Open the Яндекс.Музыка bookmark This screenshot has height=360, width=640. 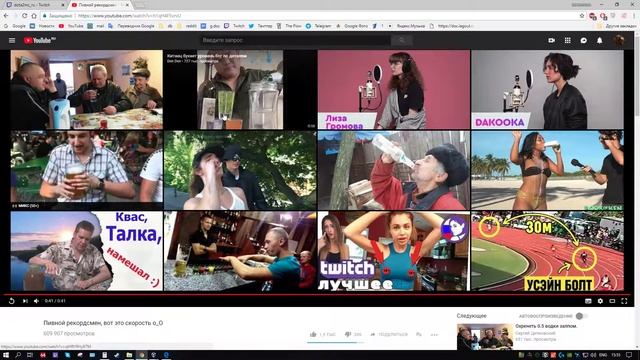tap(407, 26)
